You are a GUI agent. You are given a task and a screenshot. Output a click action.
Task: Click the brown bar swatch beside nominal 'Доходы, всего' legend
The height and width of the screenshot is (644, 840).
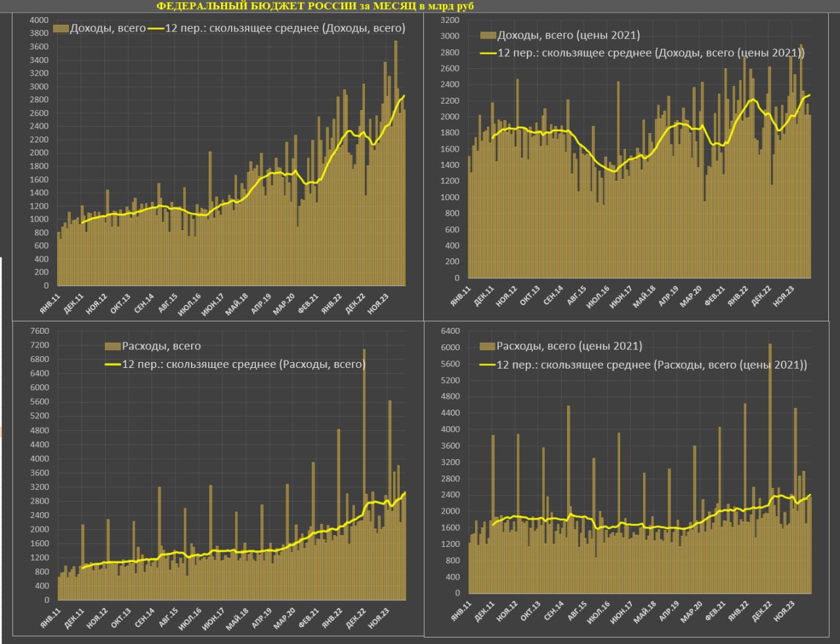click(x=61, y=29)
